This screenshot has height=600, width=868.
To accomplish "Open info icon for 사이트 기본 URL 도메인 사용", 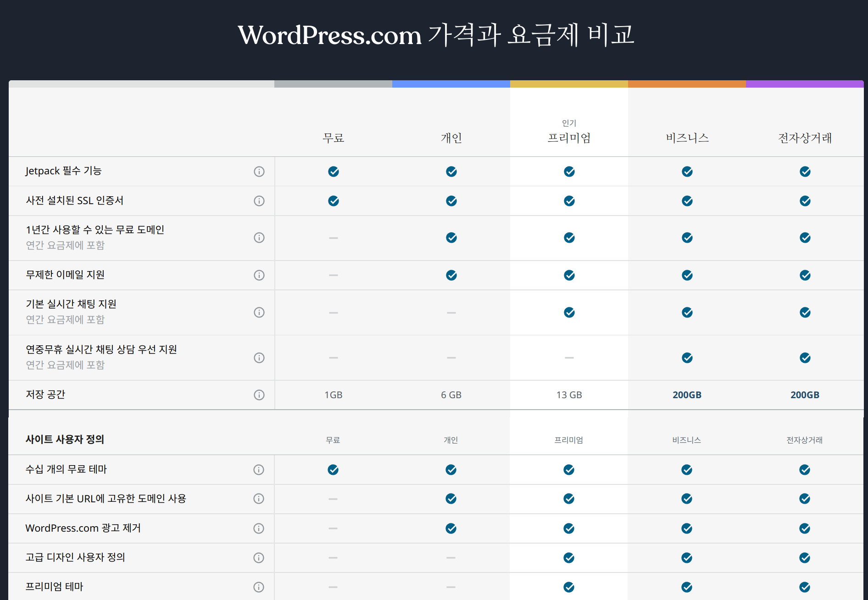I will click(259, 499).
